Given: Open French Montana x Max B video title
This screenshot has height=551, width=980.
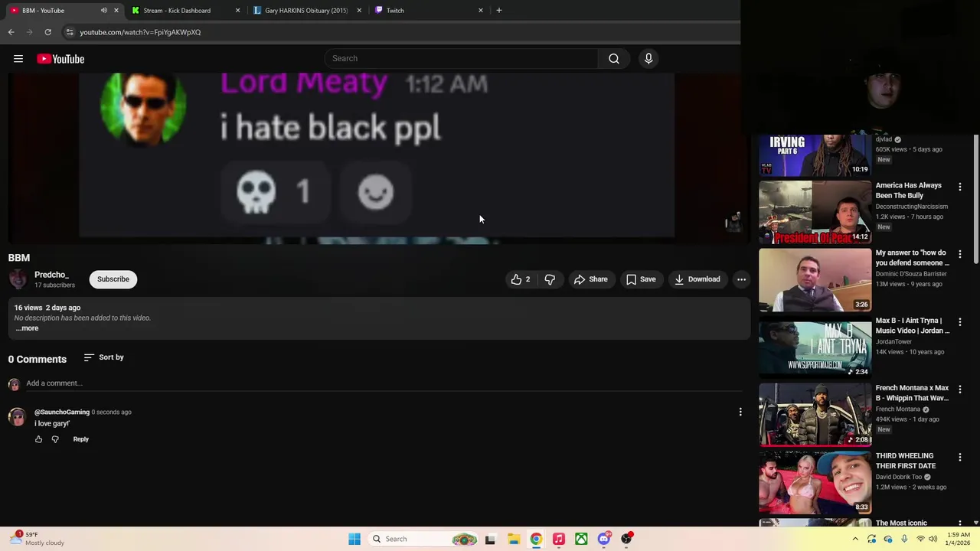Looking at the screenshot, I should (912, 393).
